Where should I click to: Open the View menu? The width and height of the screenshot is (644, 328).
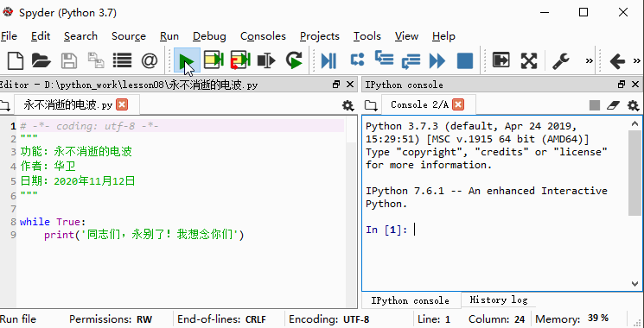406,36
